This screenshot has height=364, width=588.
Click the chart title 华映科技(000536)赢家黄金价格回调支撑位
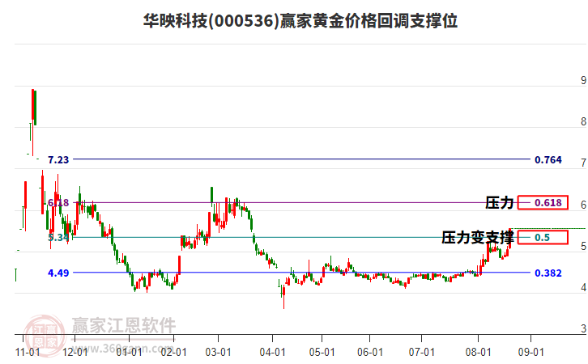tap(300, 21)
